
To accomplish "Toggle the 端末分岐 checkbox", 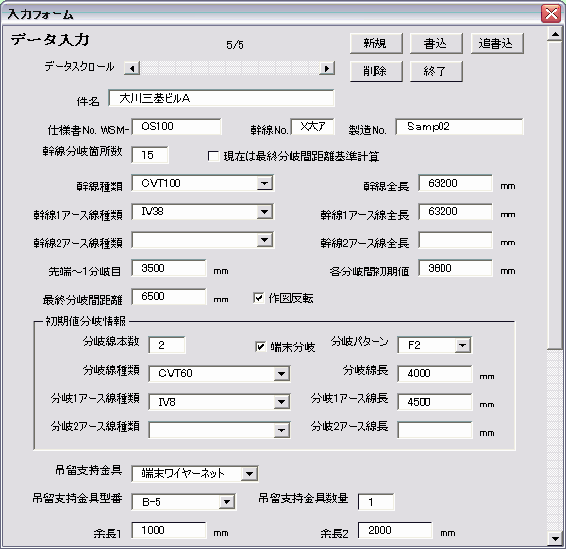I will click(x=261, y=347).
